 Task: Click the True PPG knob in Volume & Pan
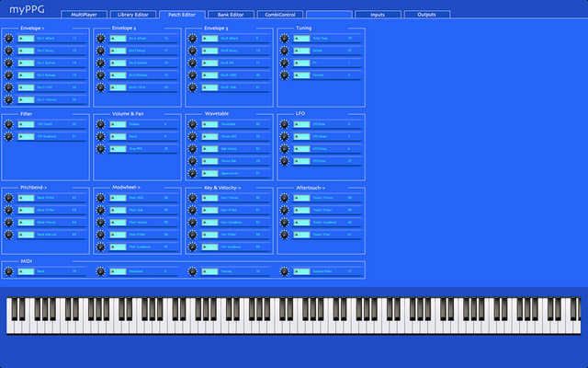coord(100,149)
